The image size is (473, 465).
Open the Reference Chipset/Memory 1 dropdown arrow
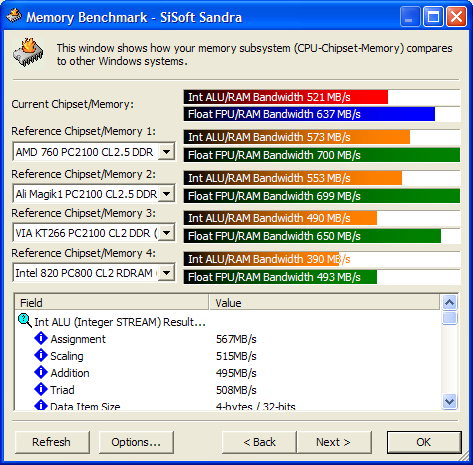tap(166, 152)
